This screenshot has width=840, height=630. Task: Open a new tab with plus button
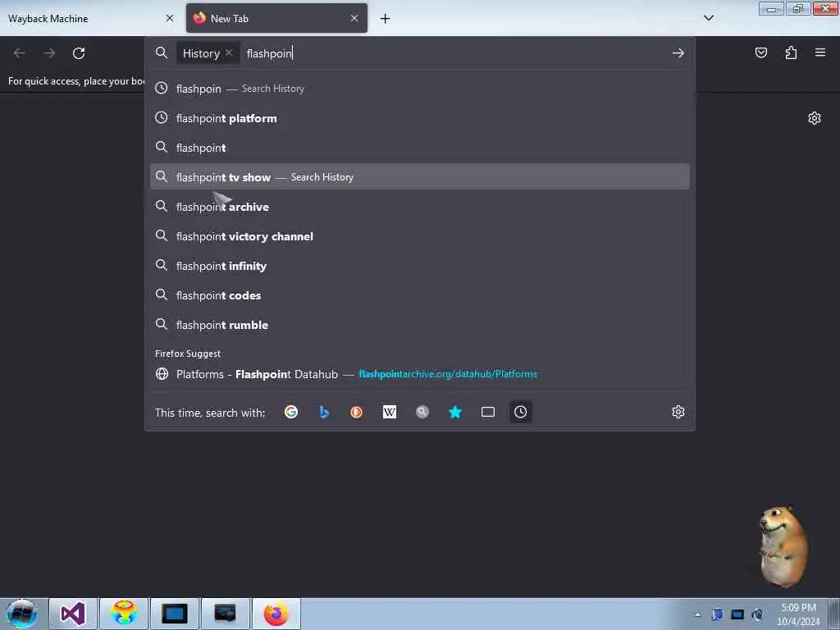pos(386,19)
